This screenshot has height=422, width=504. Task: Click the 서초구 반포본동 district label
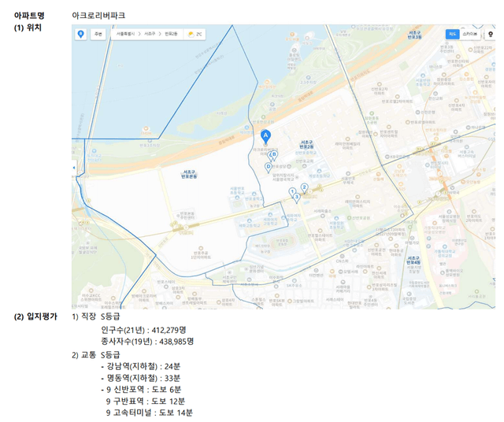point(189,174)
